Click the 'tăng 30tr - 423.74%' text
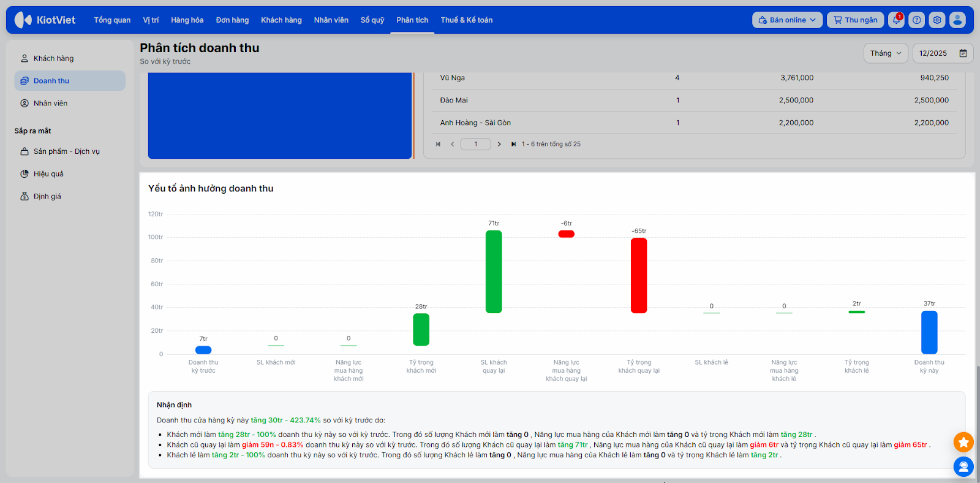The width and height of the screenshot is (980, 483). pos(285,420)
